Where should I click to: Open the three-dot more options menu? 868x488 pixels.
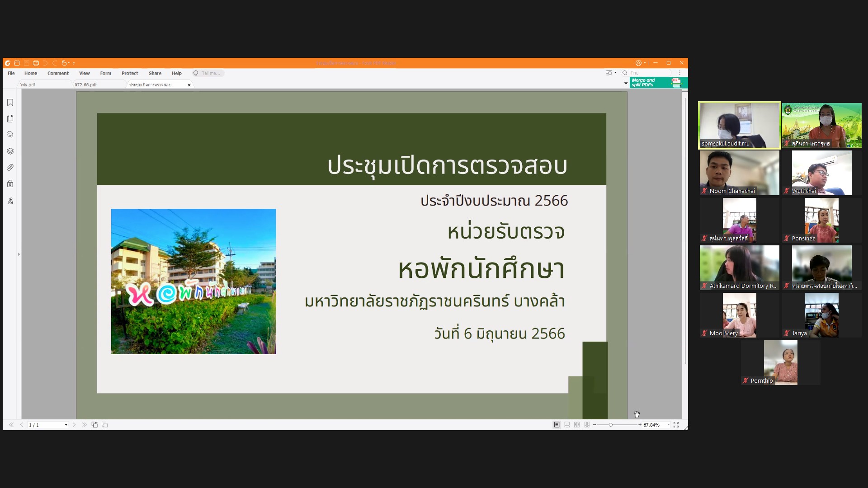coord(679,73)
